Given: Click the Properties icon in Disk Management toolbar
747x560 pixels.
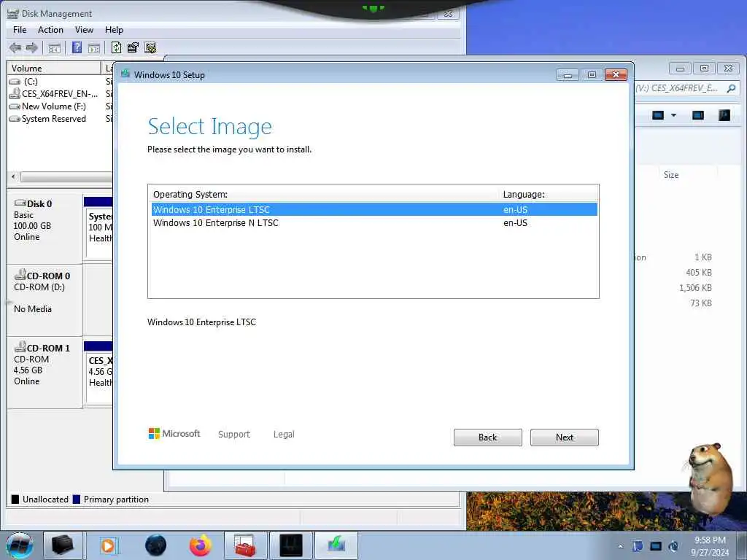Looking at the screenshot, I should (133, 47).
